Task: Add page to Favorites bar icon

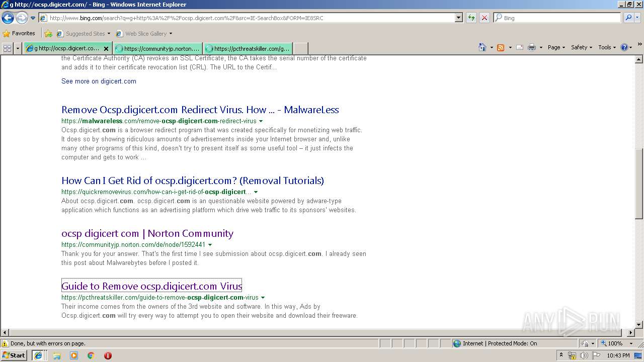Action: (48, 34)
